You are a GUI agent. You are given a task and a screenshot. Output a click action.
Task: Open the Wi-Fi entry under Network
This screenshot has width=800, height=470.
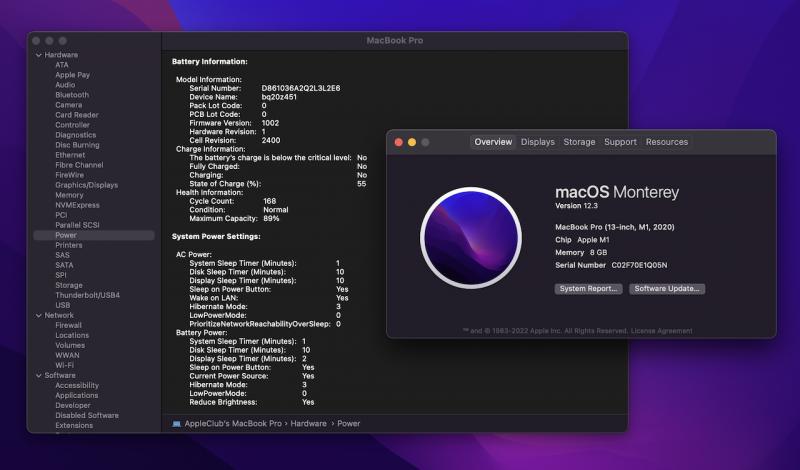[64, 365]
